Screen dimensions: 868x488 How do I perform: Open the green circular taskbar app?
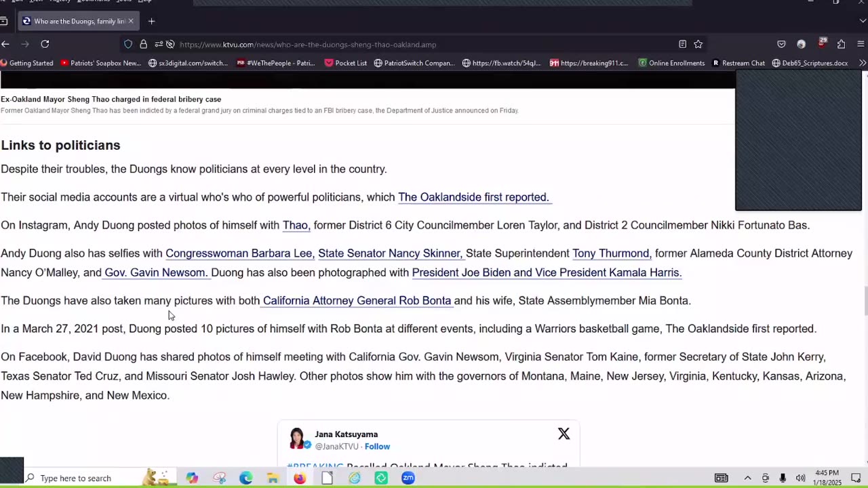pyautogui.click(x=381, y=478)
